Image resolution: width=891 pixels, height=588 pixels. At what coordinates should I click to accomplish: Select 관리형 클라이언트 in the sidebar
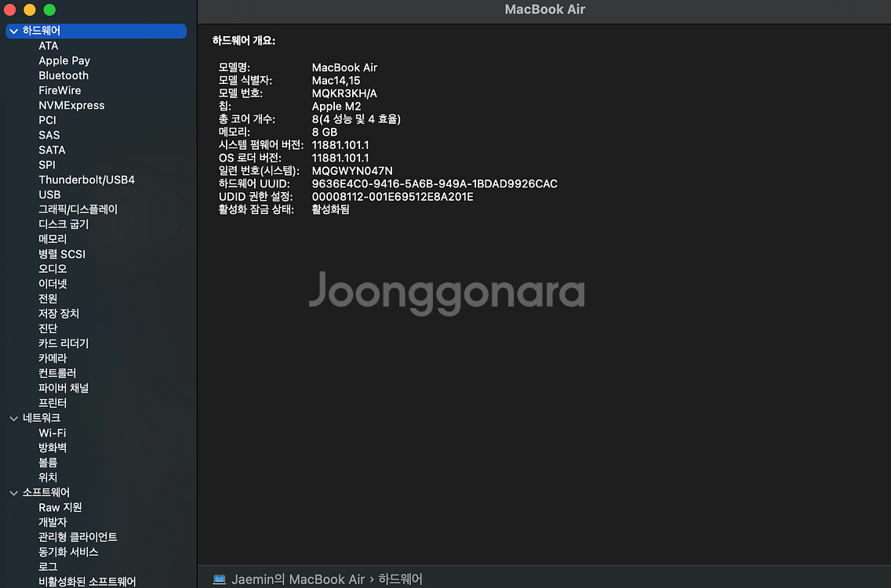click(78, 537)
